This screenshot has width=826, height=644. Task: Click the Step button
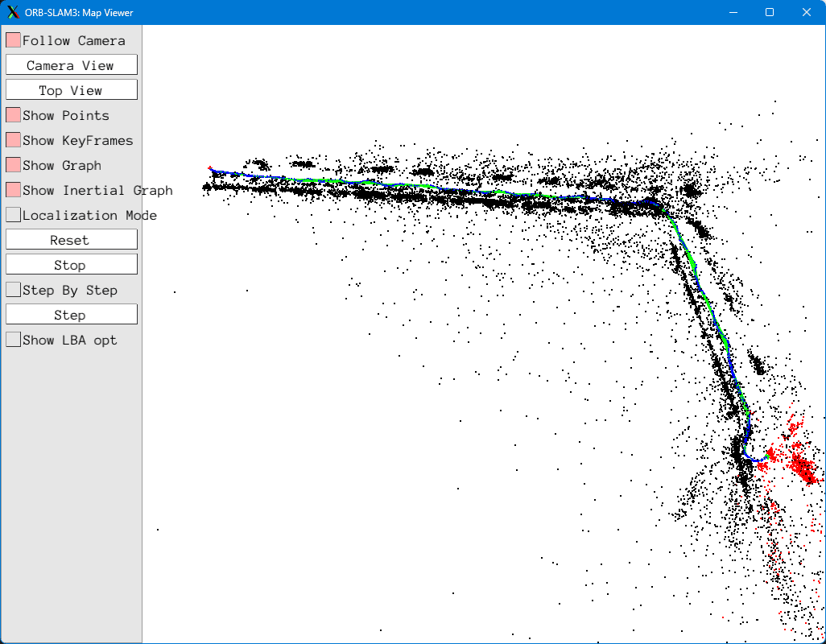(71, 315)
